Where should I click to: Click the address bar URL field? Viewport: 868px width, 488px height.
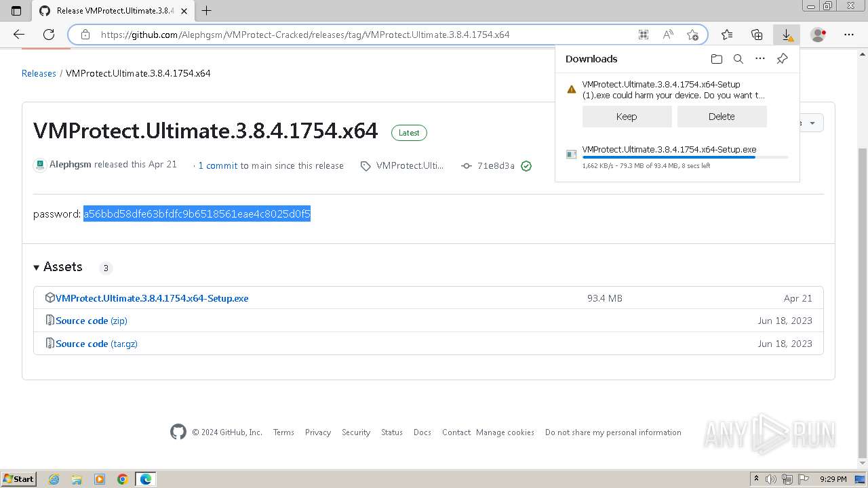tap(366, 35)
